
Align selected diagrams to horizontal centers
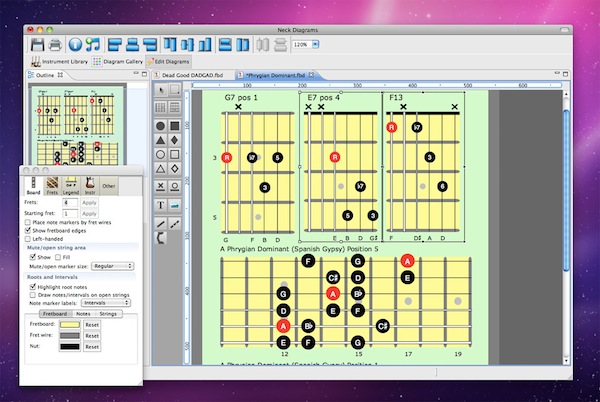[132, 45]
